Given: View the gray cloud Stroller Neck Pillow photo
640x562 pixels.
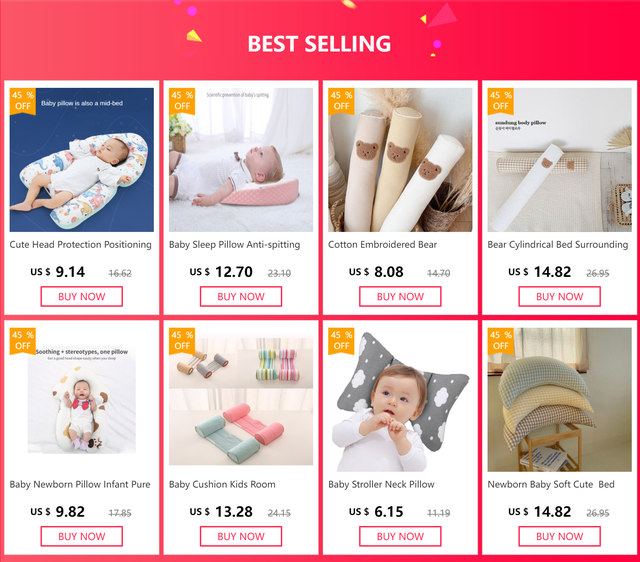Looking at the screenshot, I should point(400,400).
